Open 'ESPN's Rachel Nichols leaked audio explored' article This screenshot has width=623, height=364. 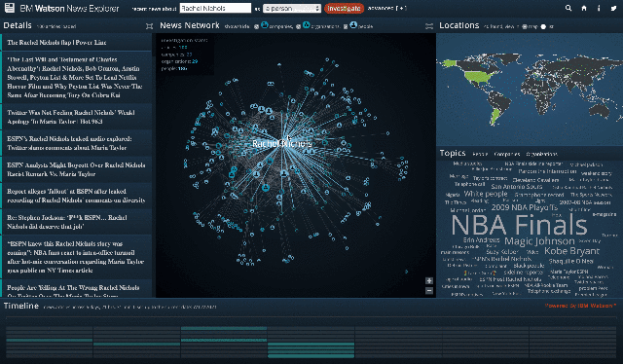click(x=76, y=143)
